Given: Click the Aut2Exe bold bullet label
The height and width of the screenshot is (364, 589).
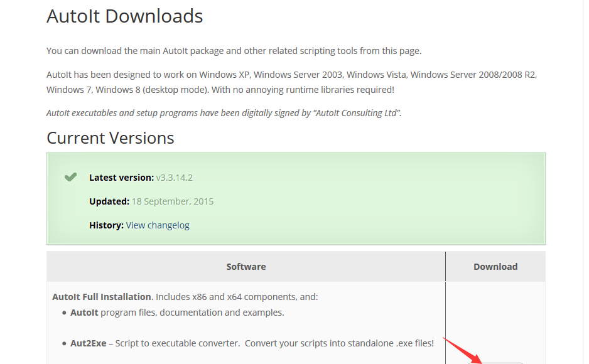Looking at the screenshot, I should [x=89, y=343].
